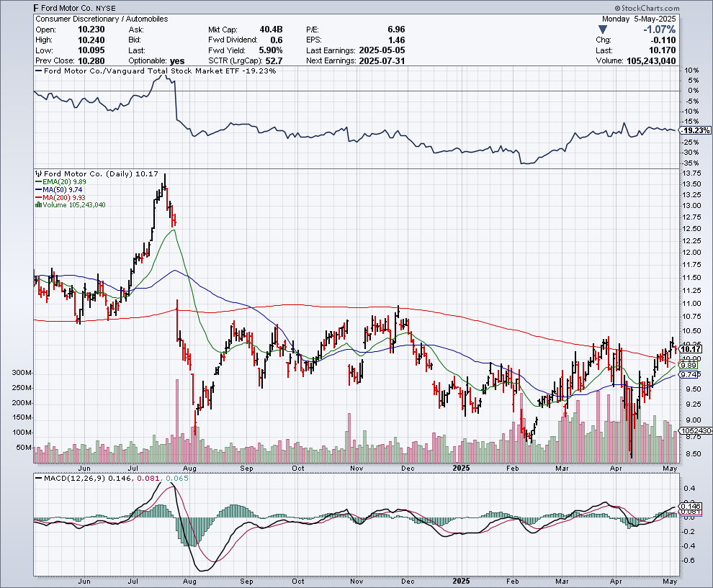Screen dimensions: 713x588
Task: Open the StockCharts.com attribution link
Action: pos(647,8)
